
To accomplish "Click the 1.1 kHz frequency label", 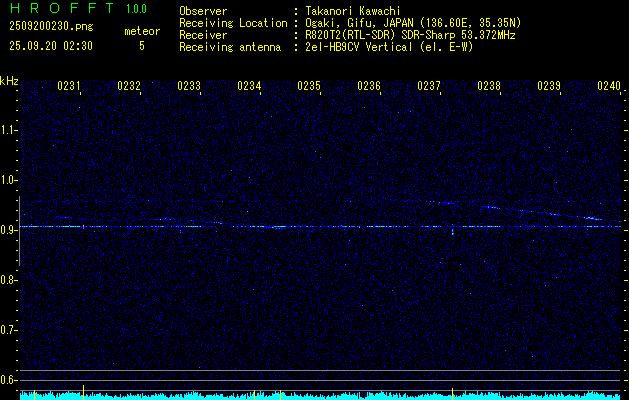I will (x=8, y=130).
